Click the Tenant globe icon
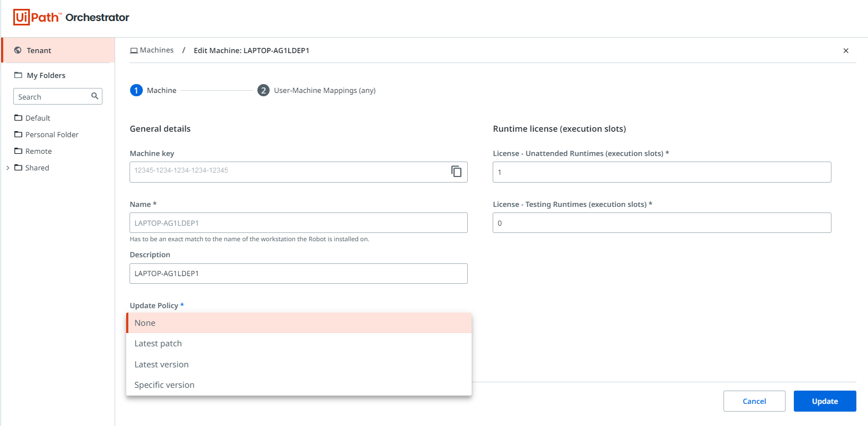This screenshot has height=426, width=868. pyautogui.click(x=18, y=50)
